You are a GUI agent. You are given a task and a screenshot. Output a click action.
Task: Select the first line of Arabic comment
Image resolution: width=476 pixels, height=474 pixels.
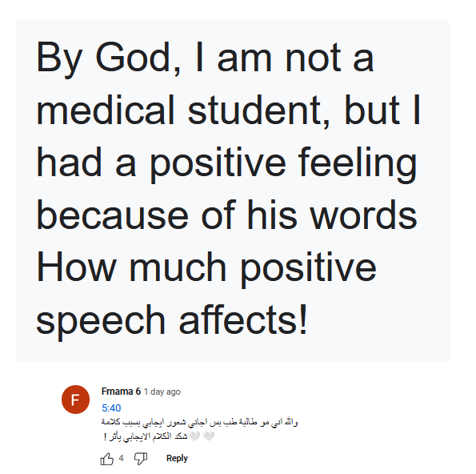(x=200, y=422)
